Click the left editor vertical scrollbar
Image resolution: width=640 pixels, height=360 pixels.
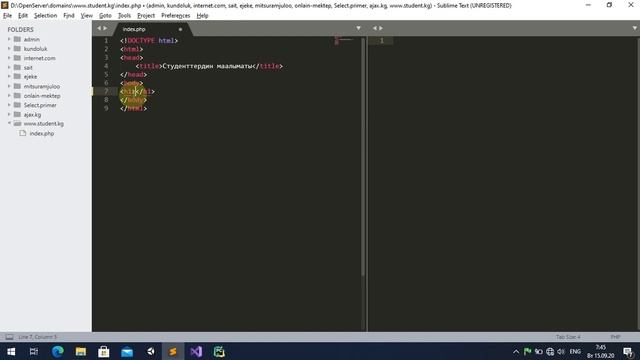(363, 157)
